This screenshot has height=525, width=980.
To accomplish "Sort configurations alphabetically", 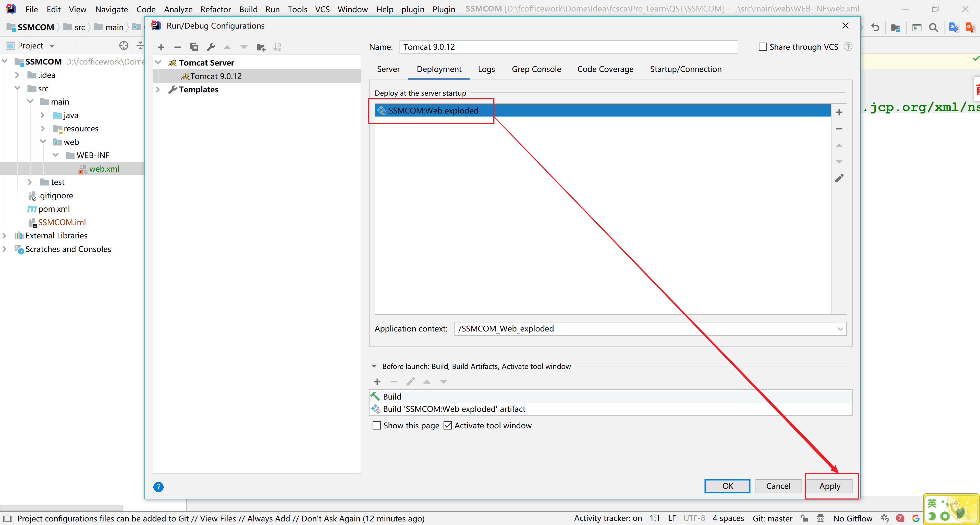I will tap(277, 47).
